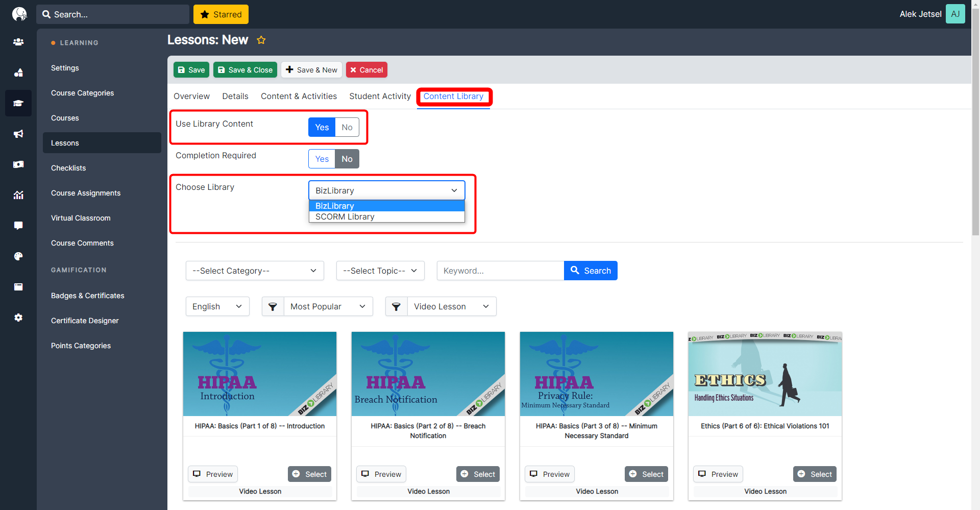Open Course Categories menu item

tap(102, 93)
